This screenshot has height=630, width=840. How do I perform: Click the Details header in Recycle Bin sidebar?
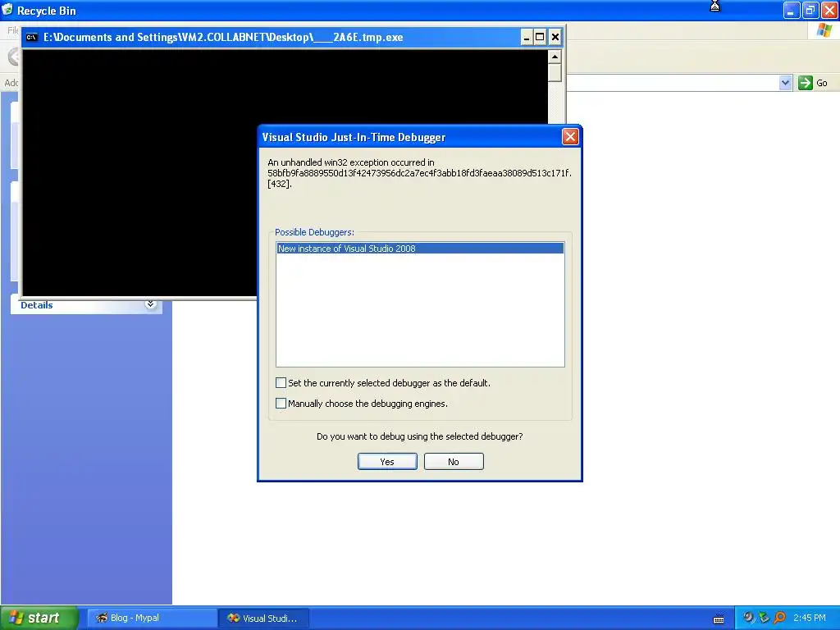pos(36,305)
